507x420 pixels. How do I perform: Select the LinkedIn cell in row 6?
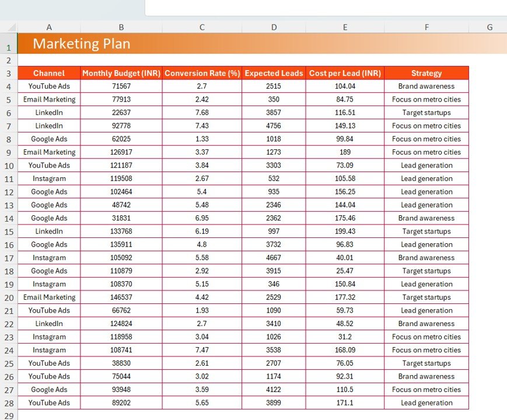(x=49, y=113)
